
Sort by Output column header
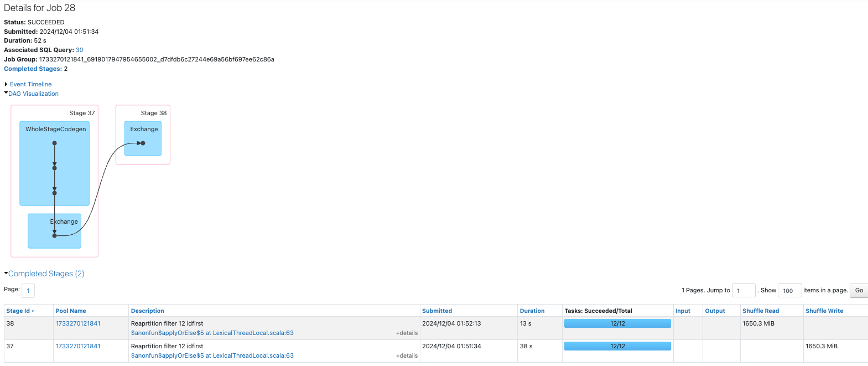click(715, 311)
